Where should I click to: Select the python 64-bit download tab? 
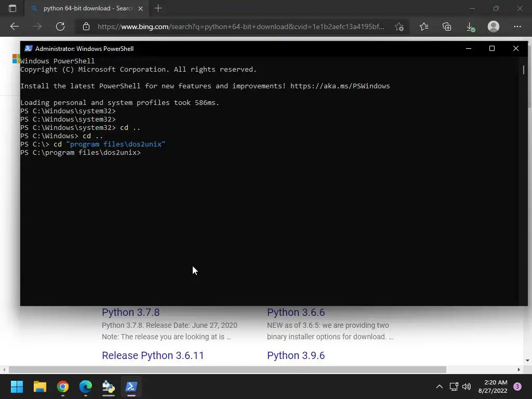click(87, 8)
